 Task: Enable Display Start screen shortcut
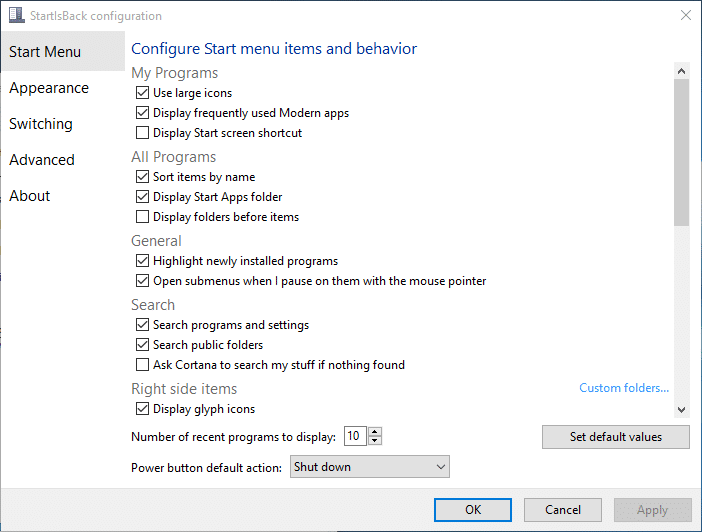[142, 133]
